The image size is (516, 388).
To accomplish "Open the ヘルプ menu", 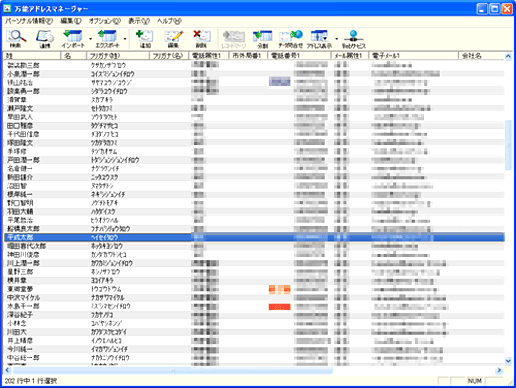I will click(x=169, y=21).
